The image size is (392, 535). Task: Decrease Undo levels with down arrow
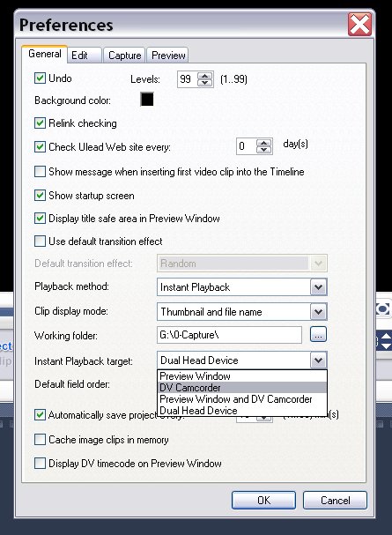(205, 83)
